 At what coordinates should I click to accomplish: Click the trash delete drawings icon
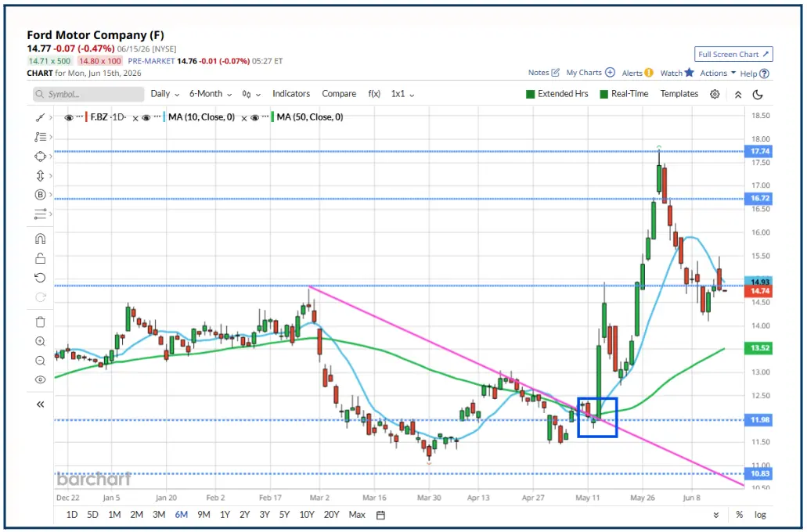(x=40, y=322)
